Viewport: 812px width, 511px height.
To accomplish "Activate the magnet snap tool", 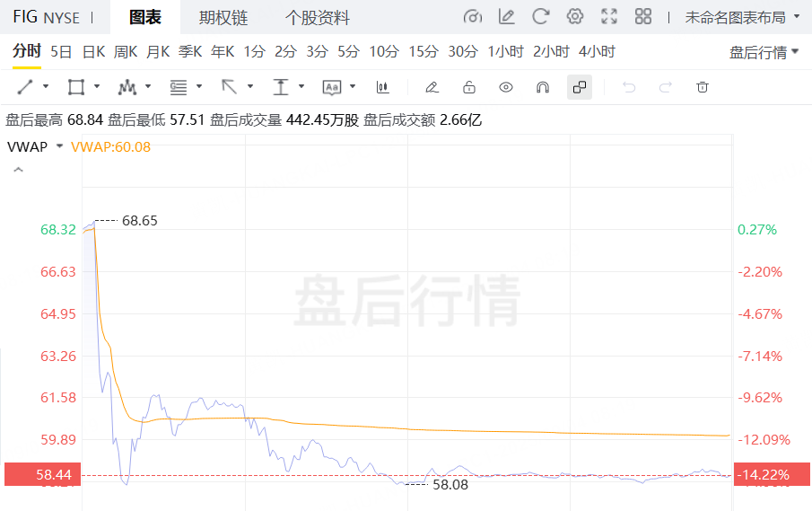I will click(542, 87).
